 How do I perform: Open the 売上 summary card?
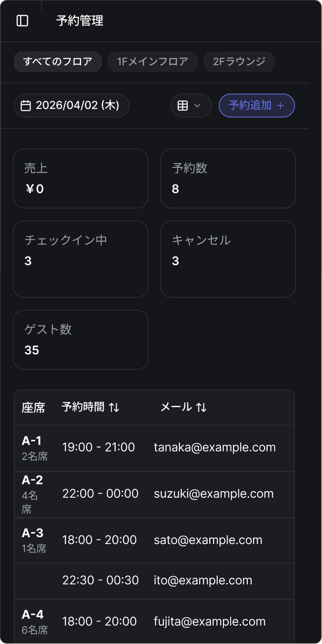(x=81, y=178)
